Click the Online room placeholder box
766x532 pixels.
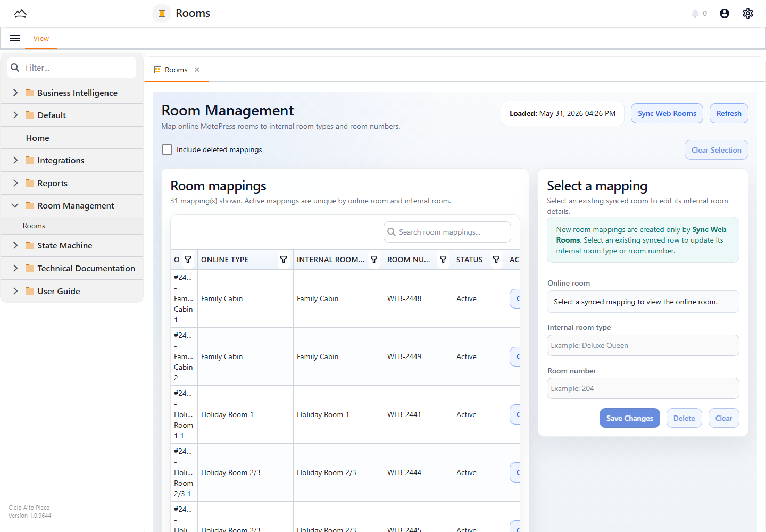click(643, 302)
